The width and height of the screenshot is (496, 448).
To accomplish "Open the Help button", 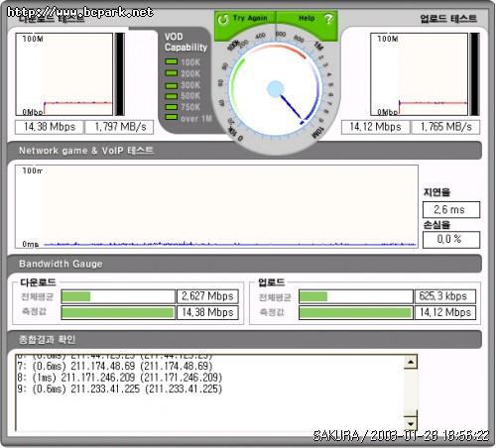I will click(x=307, y=19).
